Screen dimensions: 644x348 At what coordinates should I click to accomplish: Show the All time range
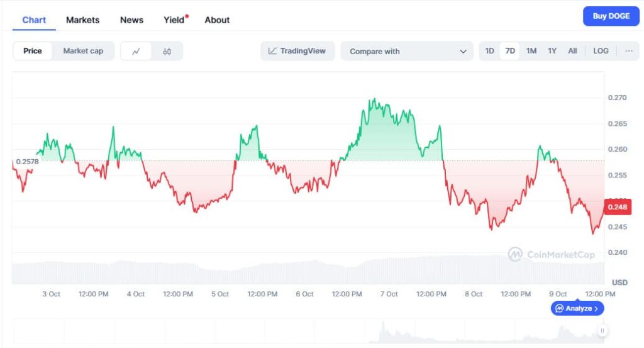[572, 51]
